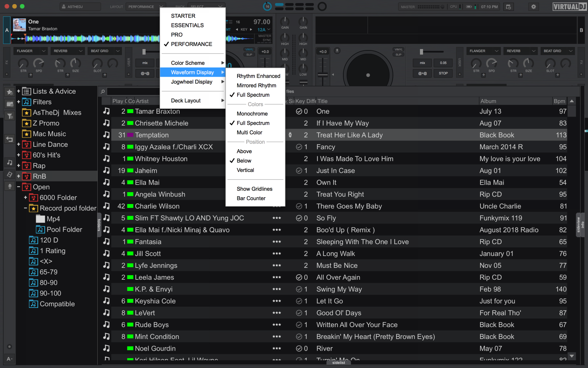588x368 pixels.
Task: Toggle Show Gridlines option
Action: [x=255, y=189]
